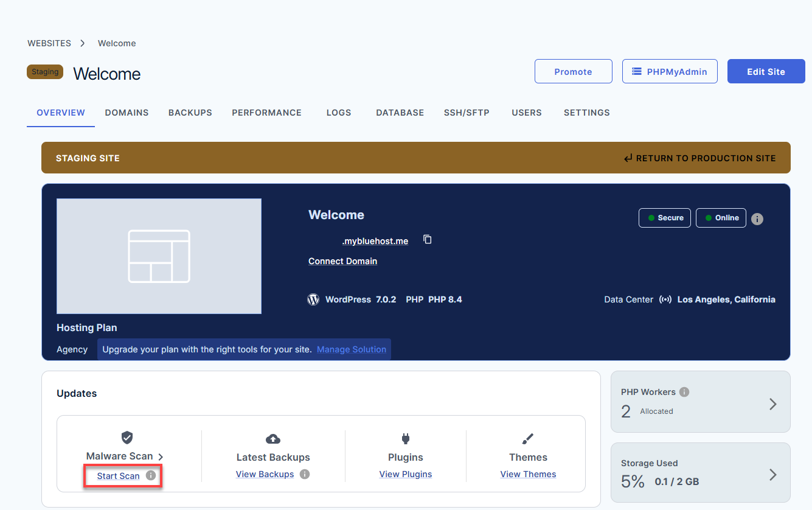Viewport: 812px width, 510px height.
Task: Click the database icon on the PHPMyAdmin button
Action: click(x=637, y=72)
